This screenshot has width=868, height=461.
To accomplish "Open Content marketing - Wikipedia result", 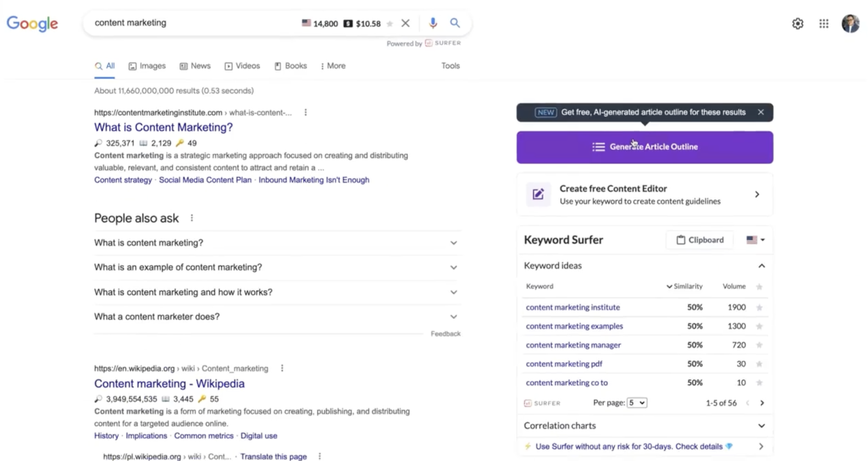I will (x=169, y=384).
